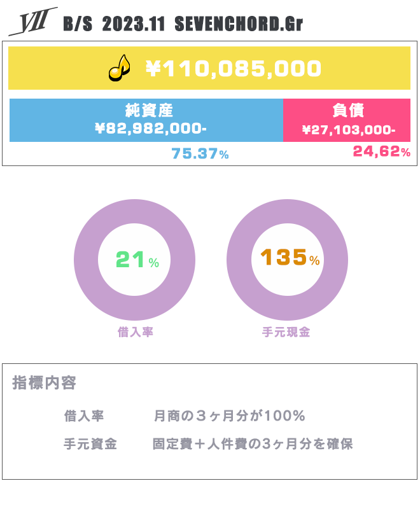Click the B/S 2023.11 SEVENCHORD.Gr title
The image size is (420, 509).
click(x=183, y=25)
